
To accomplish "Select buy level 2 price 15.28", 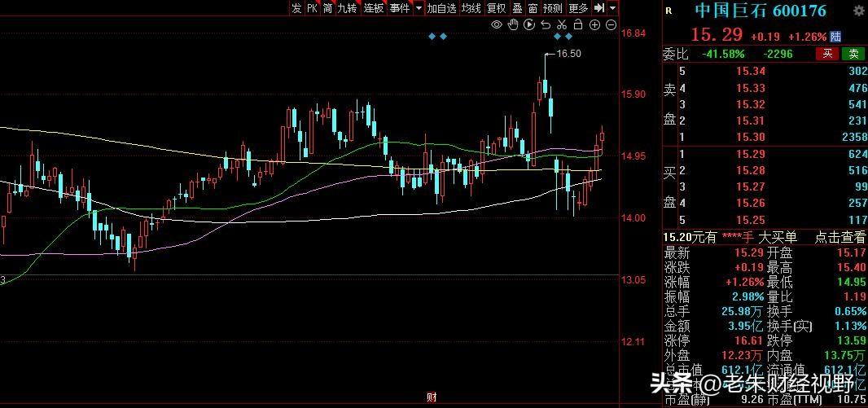I will (751, 170).
